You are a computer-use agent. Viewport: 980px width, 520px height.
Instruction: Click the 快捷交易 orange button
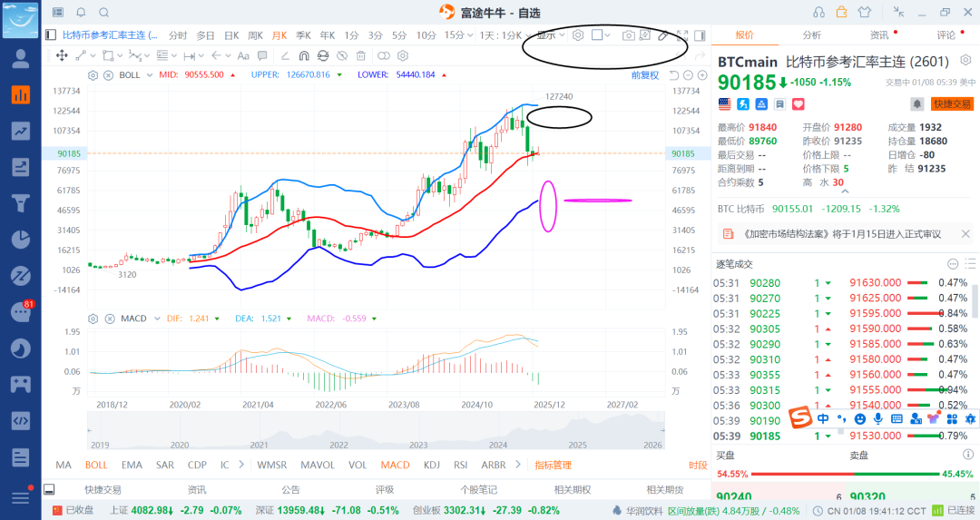(x=953, y=103)
